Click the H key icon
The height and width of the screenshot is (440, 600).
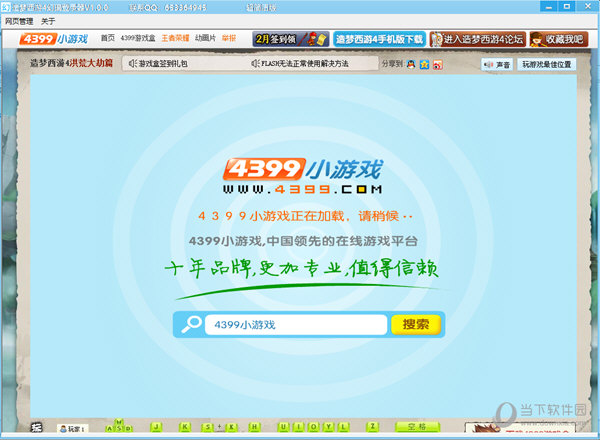pos(254,427)
